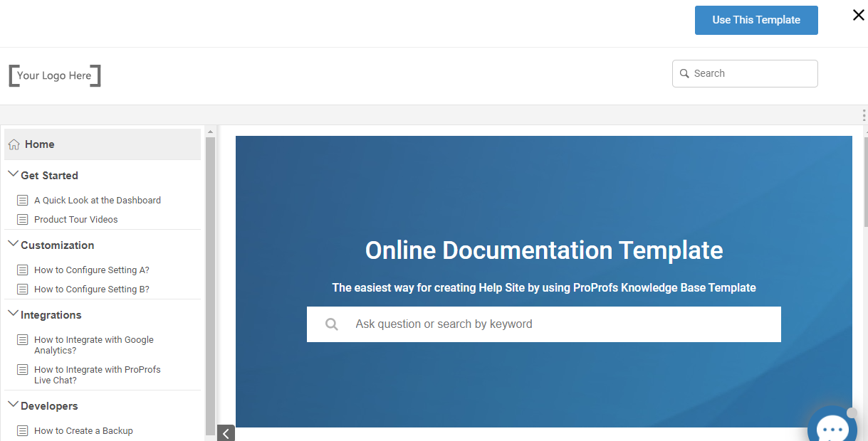Collapse the Customization section chevron
This screenshot has height=441, width=868.
pos(13,245)
